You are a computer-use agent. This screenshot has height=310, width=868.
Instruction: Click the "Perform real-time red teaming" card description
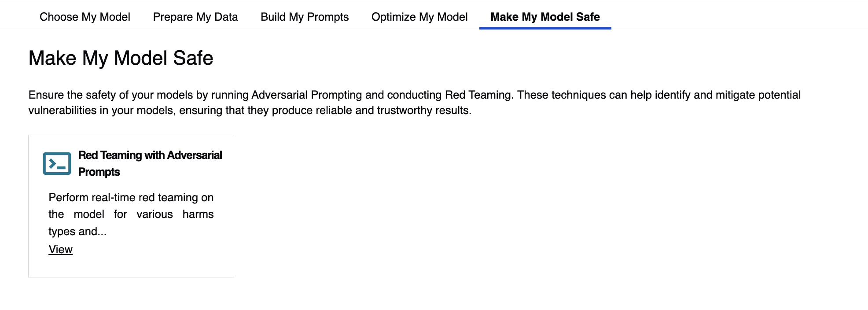point(131,214)
